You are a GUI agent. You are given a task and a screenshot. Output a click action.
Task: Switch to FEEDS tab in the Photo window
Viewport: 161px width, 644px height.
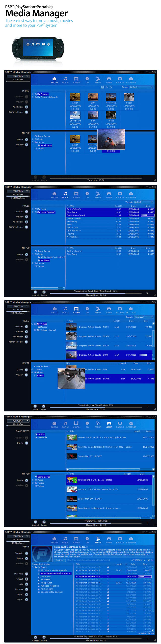coord(98,80)
